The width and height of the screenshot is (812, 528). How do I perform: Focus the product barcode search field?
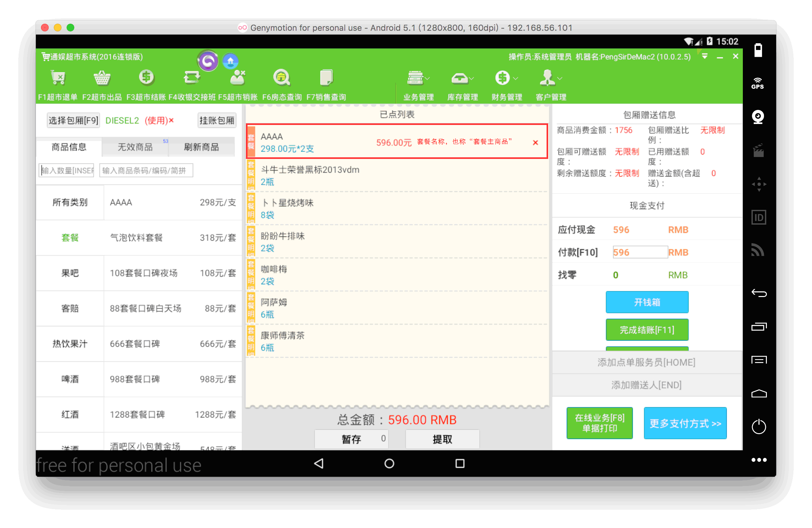(146, 170)
